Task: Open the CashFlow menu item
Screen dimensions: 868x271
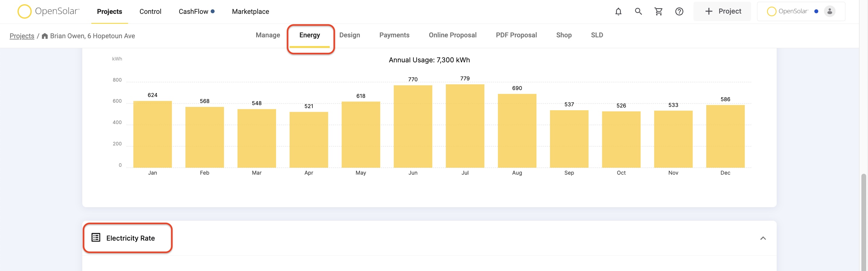Action: coord(197,11)
